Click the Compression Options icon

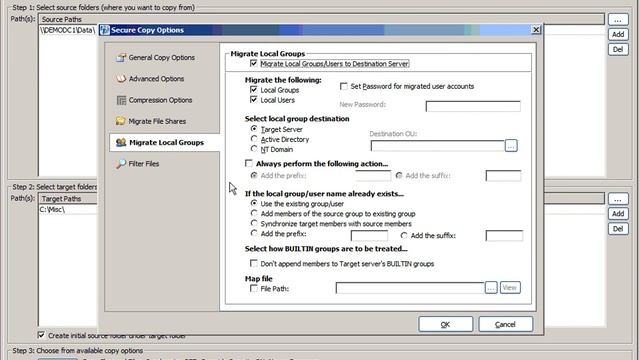(121, 100)
